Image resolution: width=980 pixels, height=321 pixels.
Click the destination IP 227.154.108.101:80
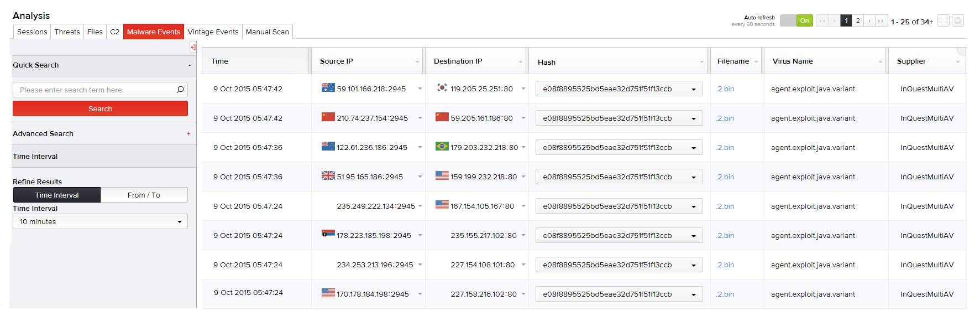point(483,265)
